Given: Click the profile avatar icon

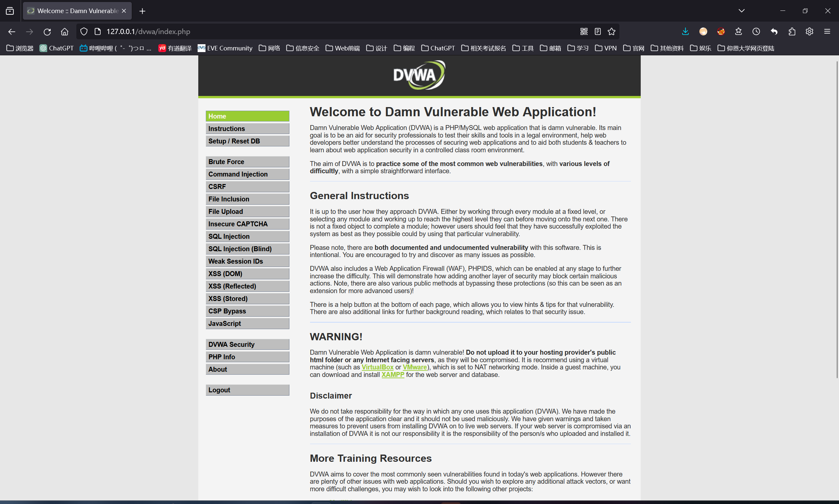Looking at the screenshot, I should coord(703,31).
